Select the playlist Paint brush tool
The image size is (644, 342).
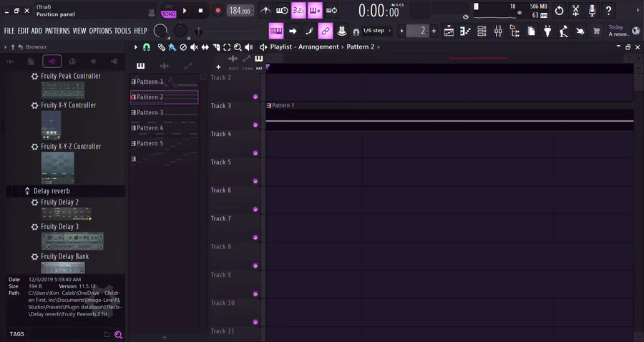172,47
